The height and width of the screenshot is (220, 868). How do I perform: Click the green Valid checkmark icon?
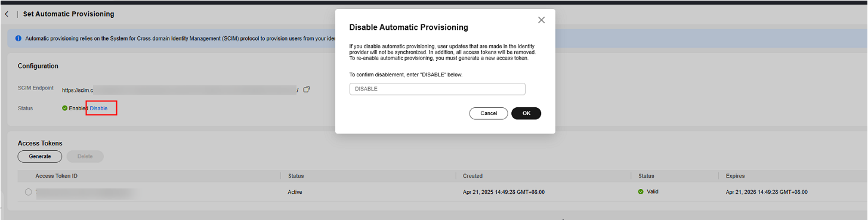click(641, 191)
